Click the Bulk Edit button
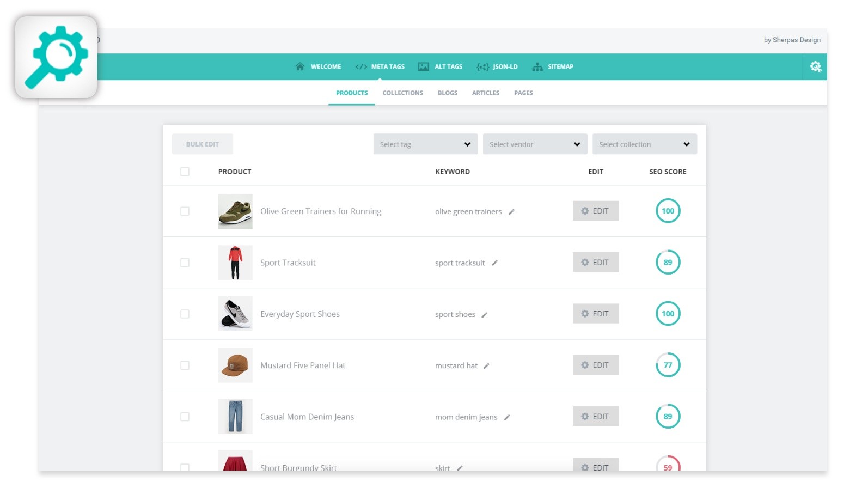 click(x=203, y=144)
